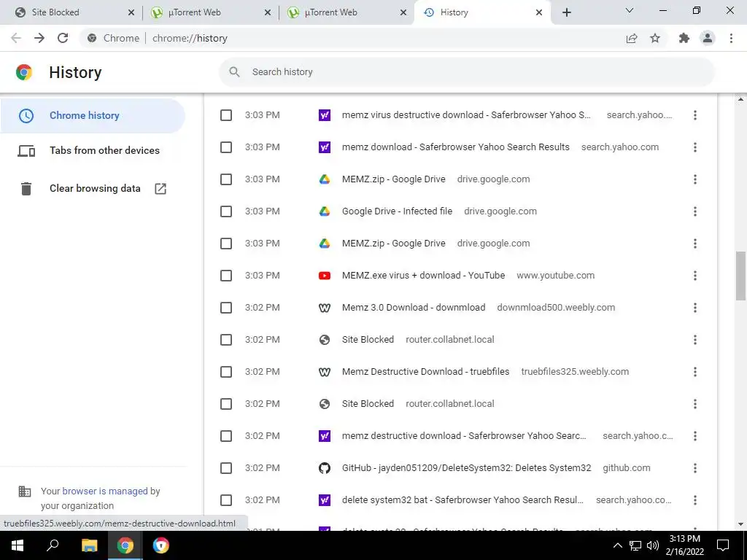This screenshot has height=560, width=747.
Task: Open more actions for Memz 3.0 Download
Action: tap(695, 308)
